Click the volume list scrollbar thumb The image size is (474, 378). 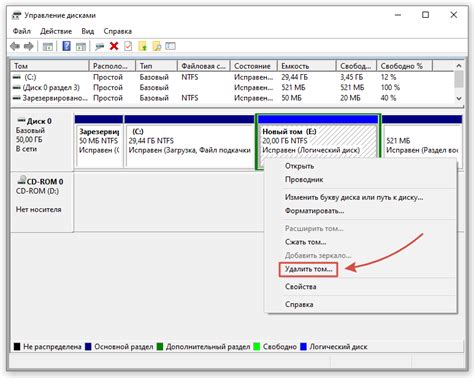coord(459,79)
